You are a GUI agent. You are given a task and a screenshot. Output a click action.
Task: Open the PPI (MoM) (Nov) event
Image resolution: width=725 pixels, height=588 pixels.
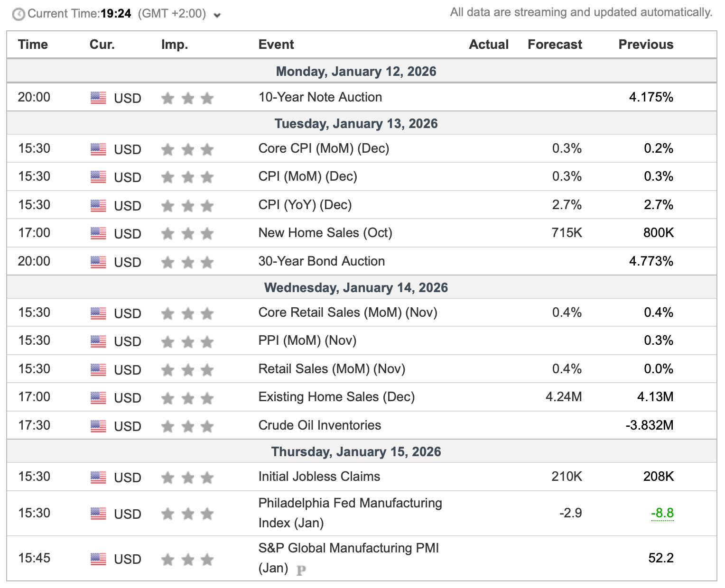[307, 340]
